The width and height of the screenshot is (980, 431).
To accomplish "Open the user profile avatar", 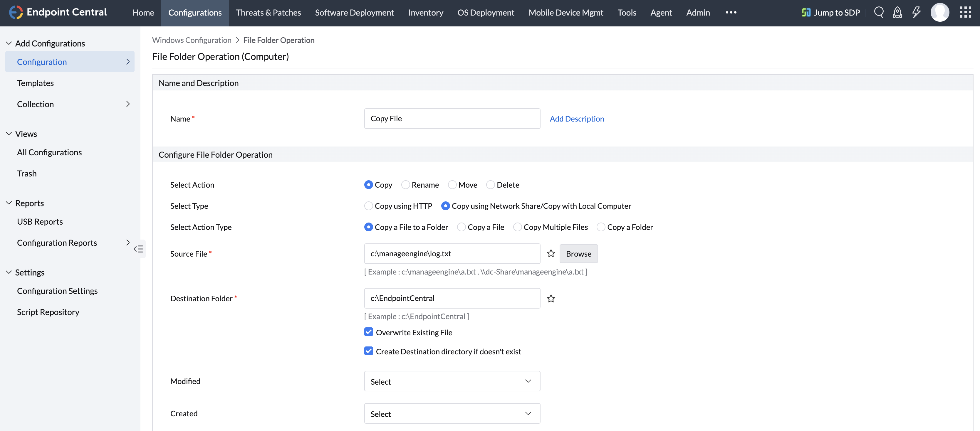I will point(940,12).
